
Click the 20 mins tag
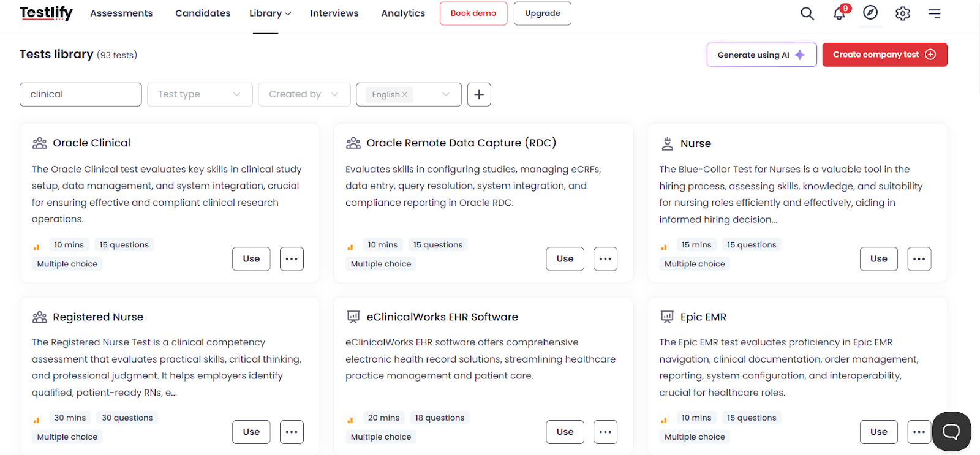[383, 418]
